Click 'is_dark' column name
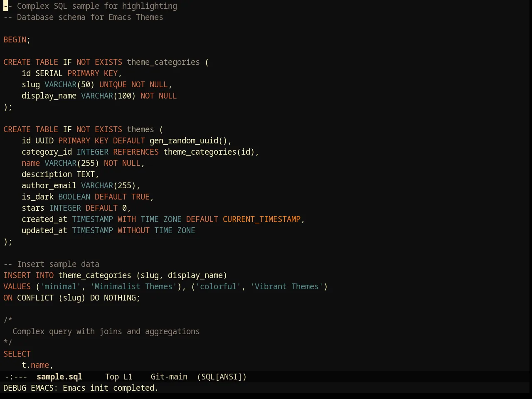Viewport: 532px width, 399px height. pos(37,197)
